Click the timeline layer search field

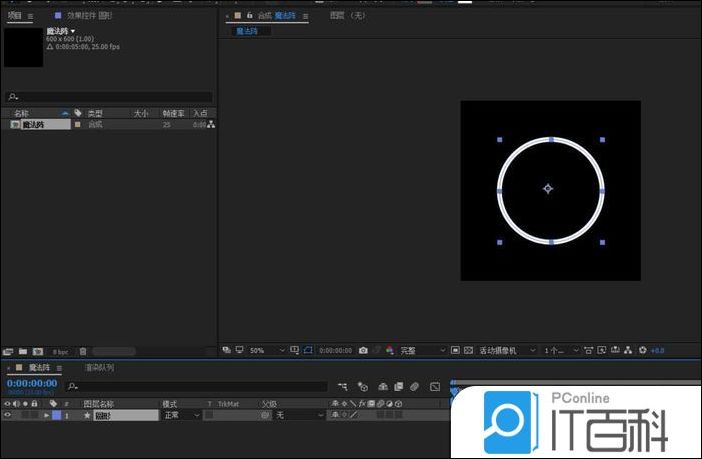(x=200, y=386)
